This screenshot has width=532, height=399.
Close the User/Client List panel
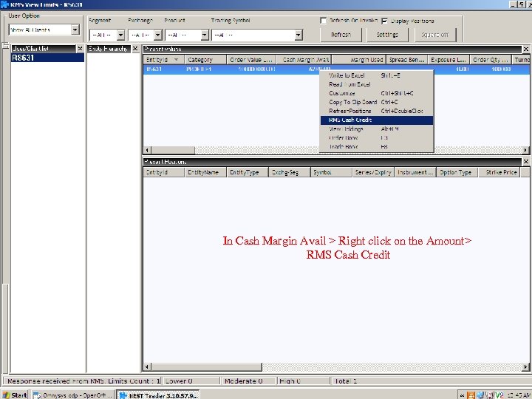point(80,49)
